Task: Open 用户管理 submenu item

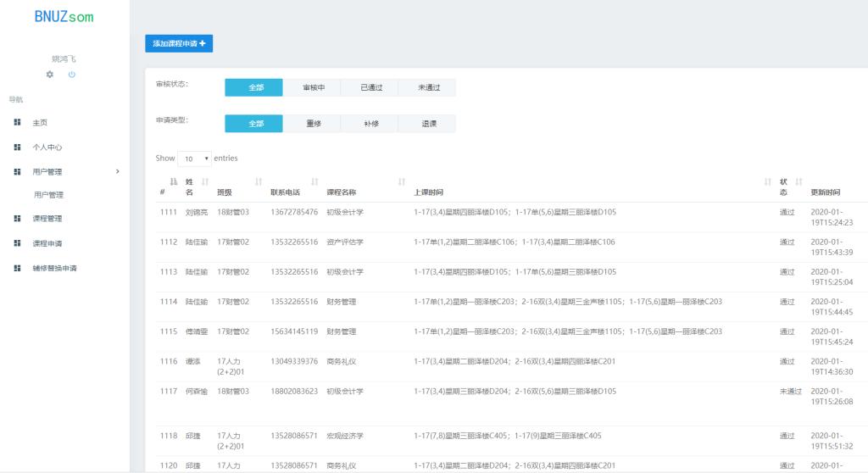Action: 48,195
